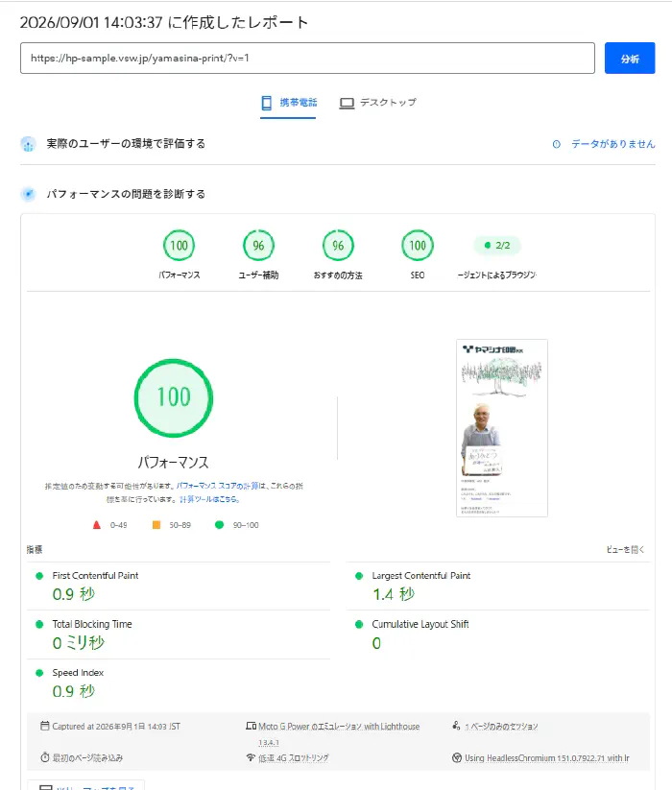Click the Speed Index metric
Viewport: 672px width, 790px height.
(x=179, y=682)
